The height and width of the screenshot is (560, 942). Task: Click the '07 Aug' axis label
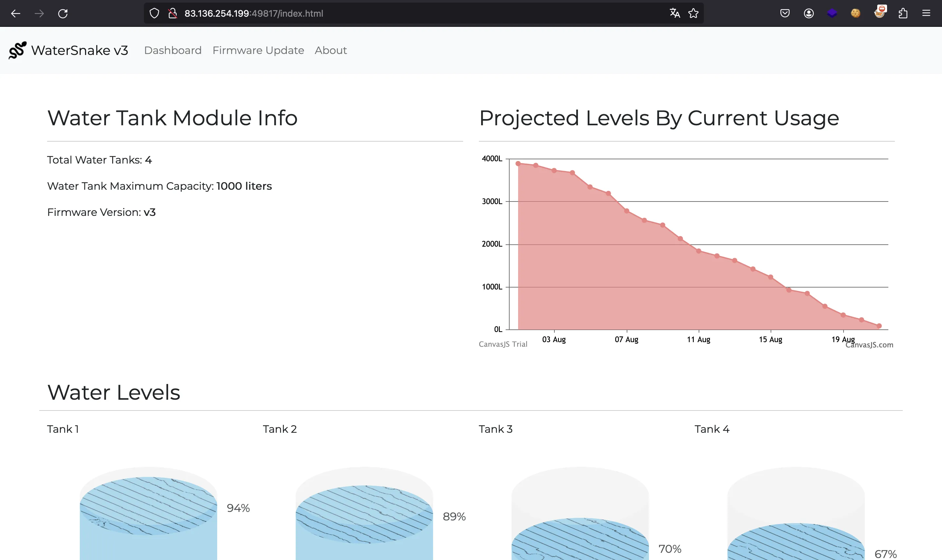coord(627,339)
